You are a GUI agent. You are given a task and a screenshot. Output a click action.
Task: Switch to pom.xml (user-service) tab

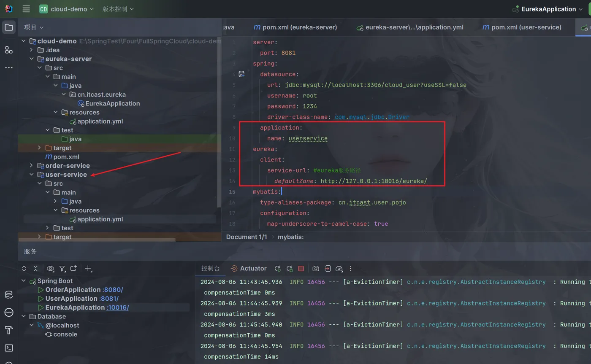[x=522, y=27]
